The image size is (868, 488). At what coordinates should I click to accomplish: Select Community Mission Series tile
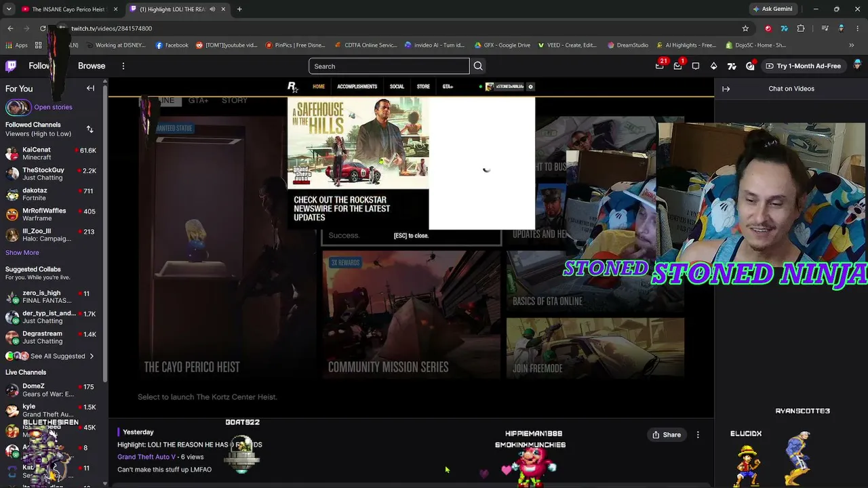(x=412, y=314)
